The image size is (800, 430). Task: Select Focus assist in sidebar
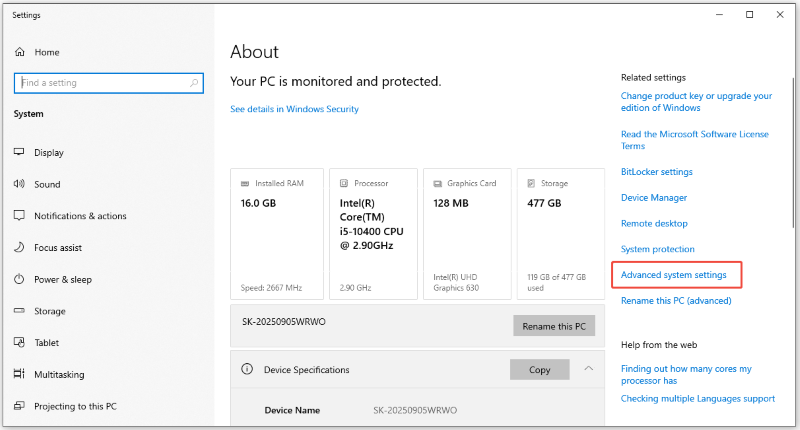pos(58,247)
